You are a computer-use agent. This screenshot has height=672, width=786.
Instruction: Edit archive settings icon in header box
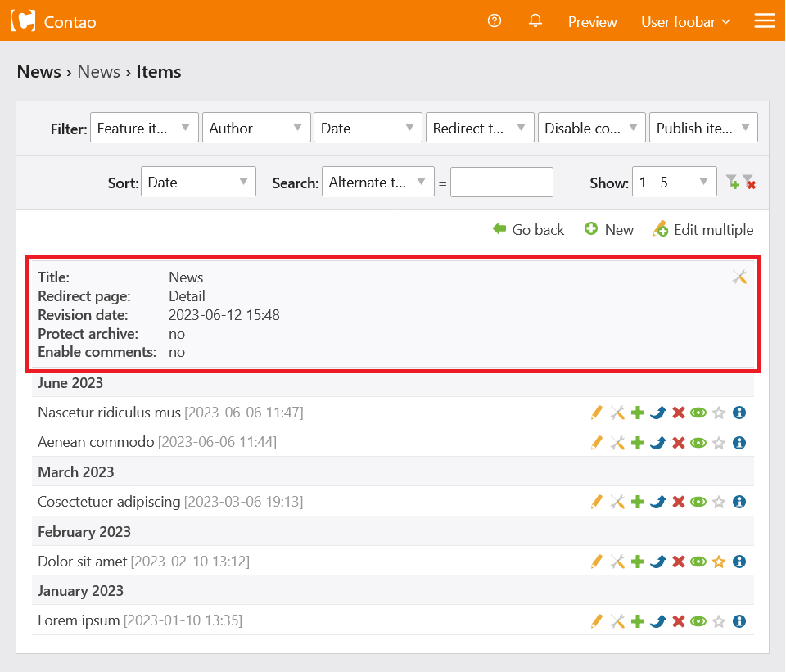[x=739, y=277]
